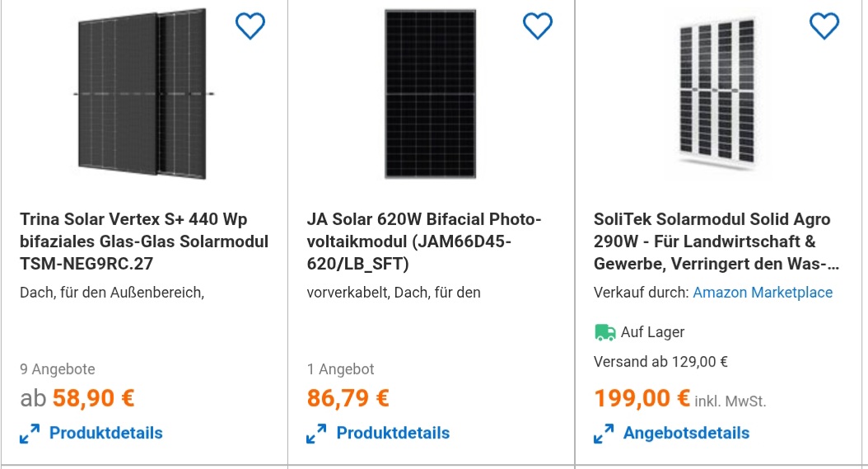Toggle wishlist heart for JA Solar 620W
868x469 pixels.
(538, 26)
